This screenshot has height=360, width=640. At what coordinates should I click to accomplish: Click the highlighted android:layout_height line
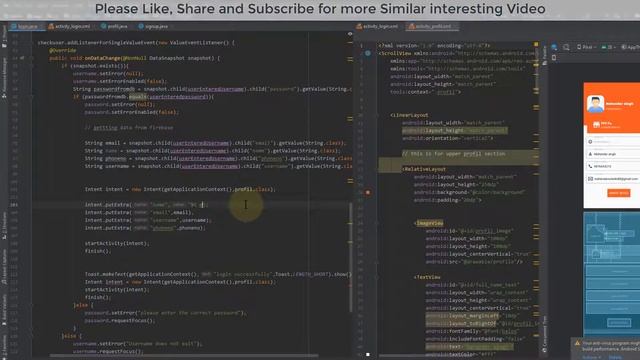coord(455,131)
